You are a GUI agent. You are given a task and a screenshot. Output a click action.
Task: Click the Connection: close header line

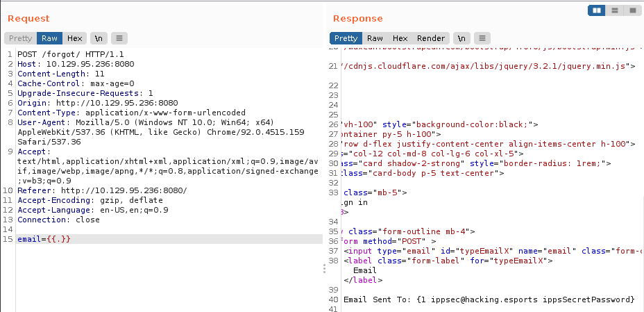[58, 220]
